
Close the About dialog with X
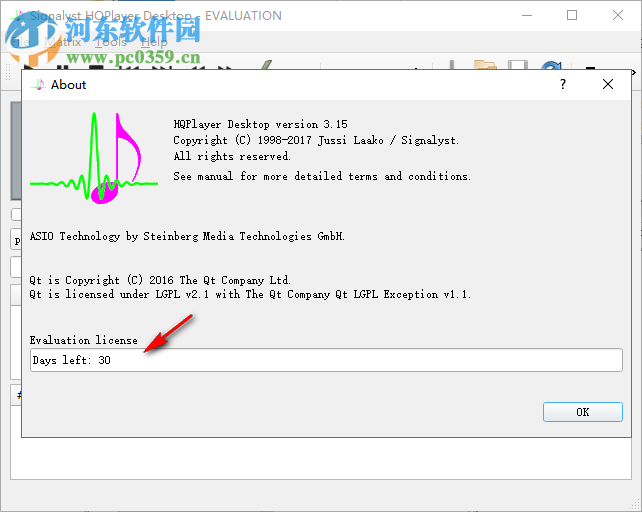point(608,84)
